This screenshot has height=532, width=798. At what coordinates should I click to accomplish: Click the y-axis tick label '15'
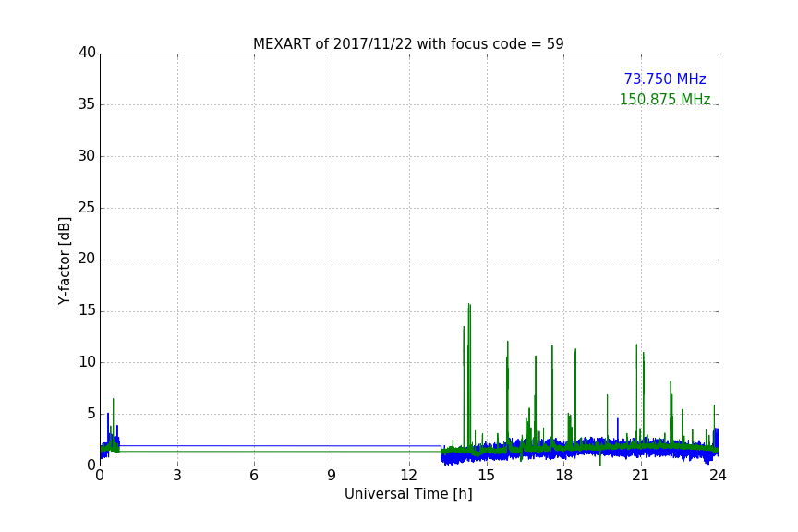[87, 310]
